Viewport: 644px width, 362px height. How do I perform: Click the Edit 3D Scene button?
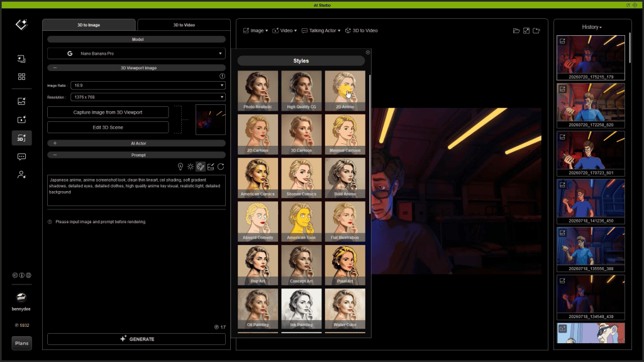(x=108, y=128)
